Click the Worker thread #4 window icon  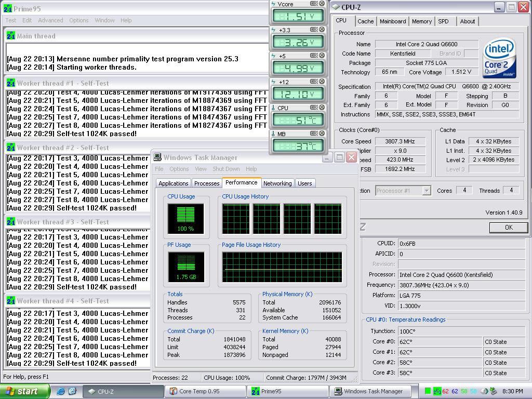click(x=11, y=301)
